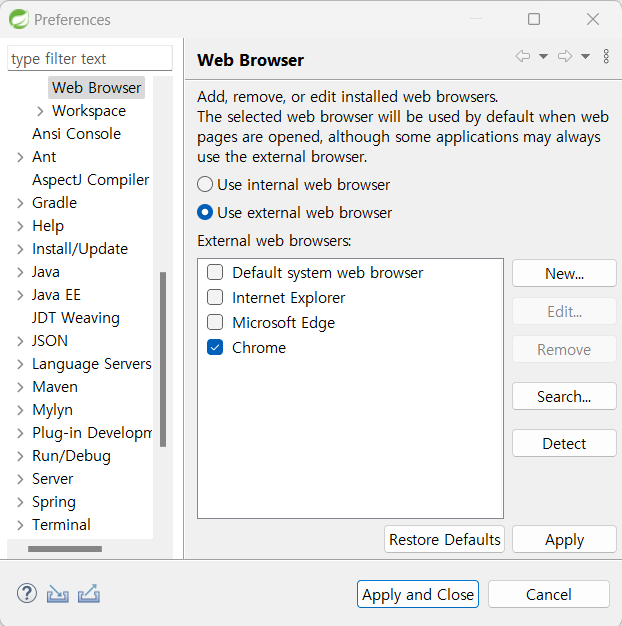Expand the Mylyn tree node
Image resolution: width=622 pixels, height=626 pixels.
pyautogui.click(x=20, y=410)
